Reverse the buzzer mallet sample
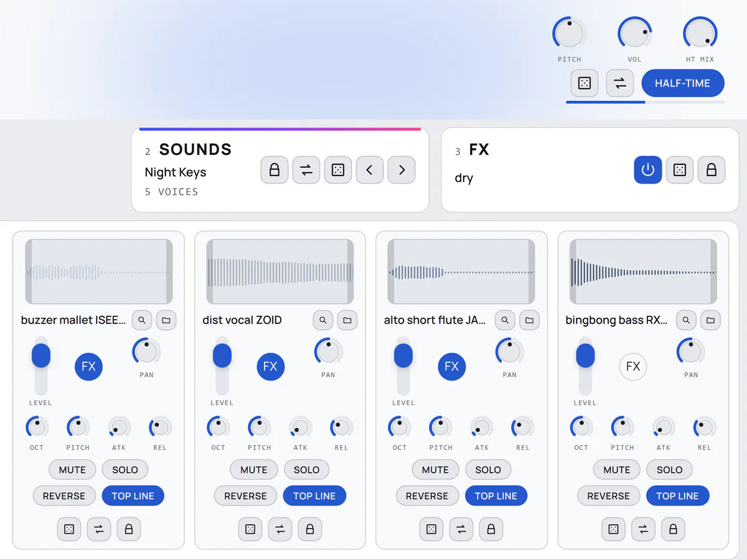The width and height of the screenshot is (747, 560). pyautogui.click(x=64, y=496)
